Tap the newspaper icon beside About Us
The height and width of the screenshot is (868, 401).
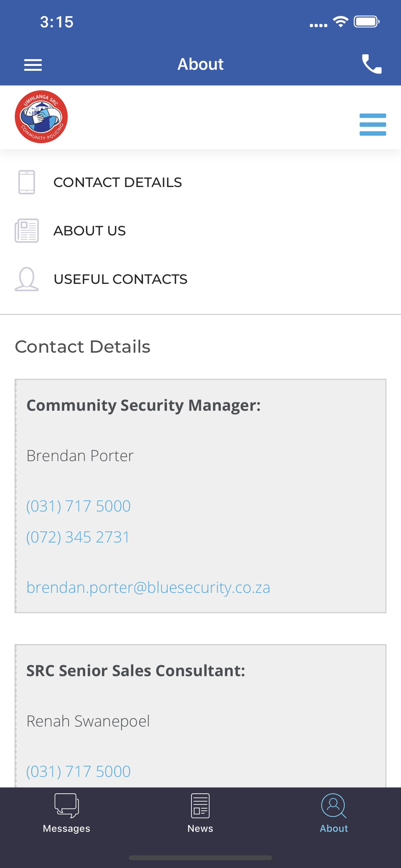(x=26, y=230)
